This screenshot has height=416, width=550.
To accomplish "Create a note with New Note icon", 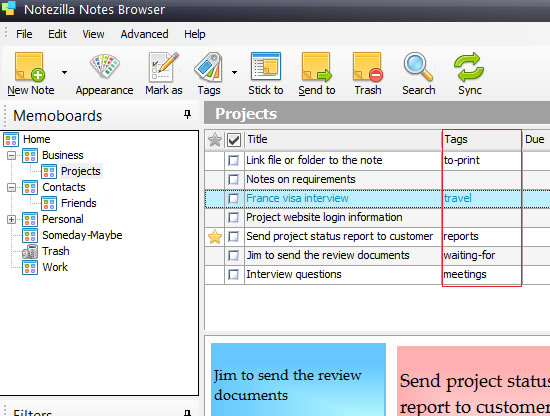I will [x=29, y=67].
